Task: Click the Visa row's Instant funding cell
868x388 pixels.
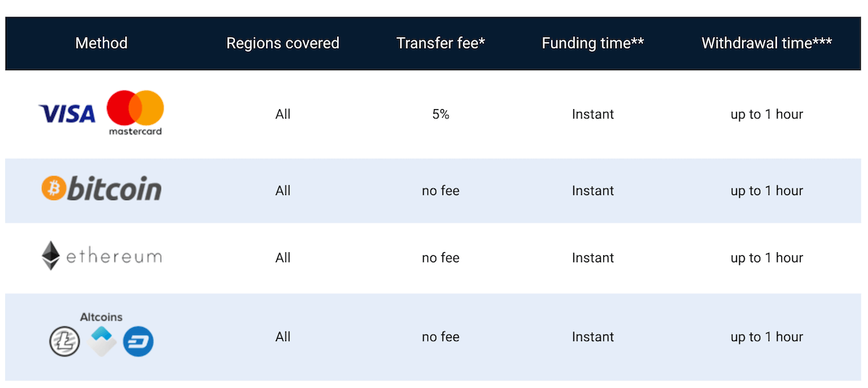Action: pyautogui.click(x=593, y=114)
